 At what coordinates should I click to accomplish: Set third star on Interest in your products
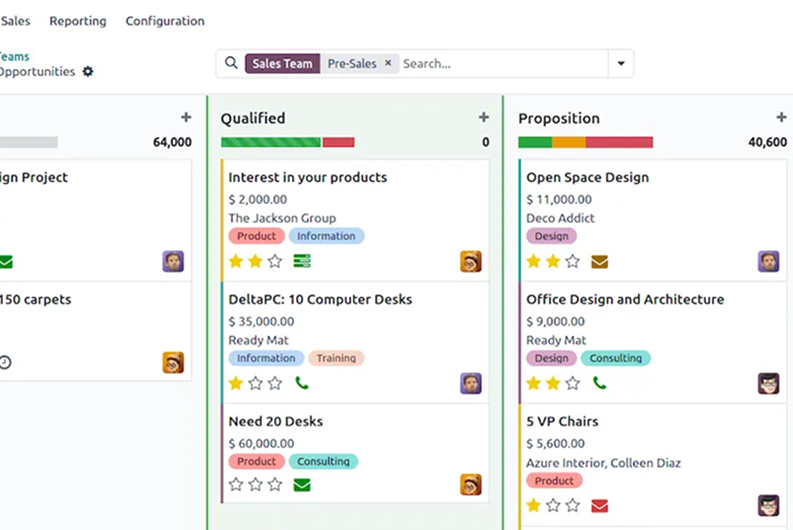(x=275, y=261)
